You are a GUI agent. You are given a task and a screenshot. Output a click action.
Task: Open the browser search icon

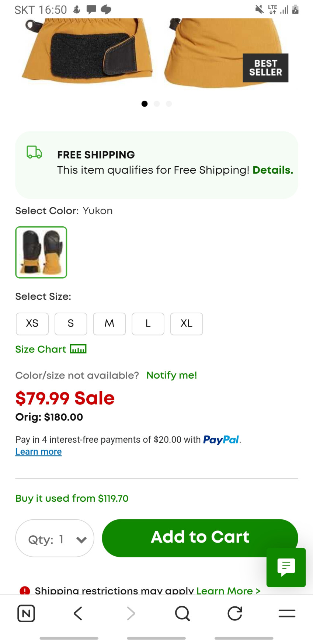click(182, 613)
